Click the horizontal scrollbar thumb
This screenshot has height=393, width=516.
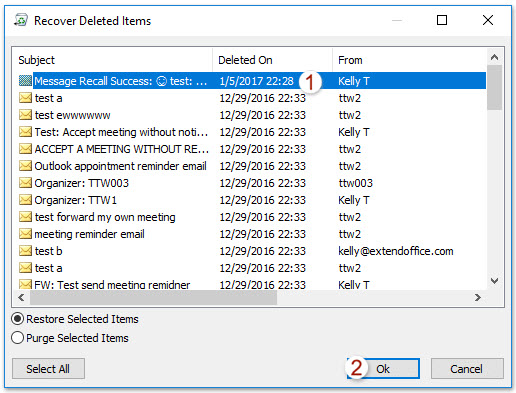click(153, 297)
